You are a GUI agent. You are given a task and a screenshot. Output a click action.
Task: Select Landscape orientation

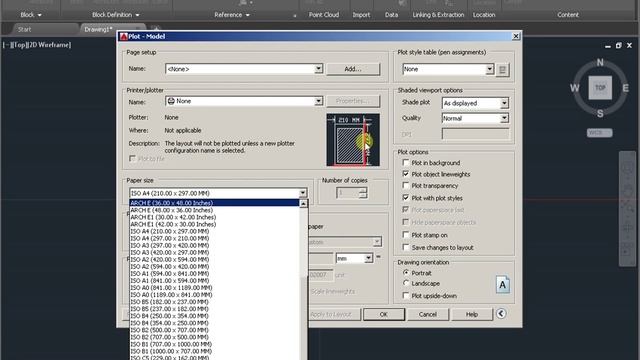(x=406, y=283)
